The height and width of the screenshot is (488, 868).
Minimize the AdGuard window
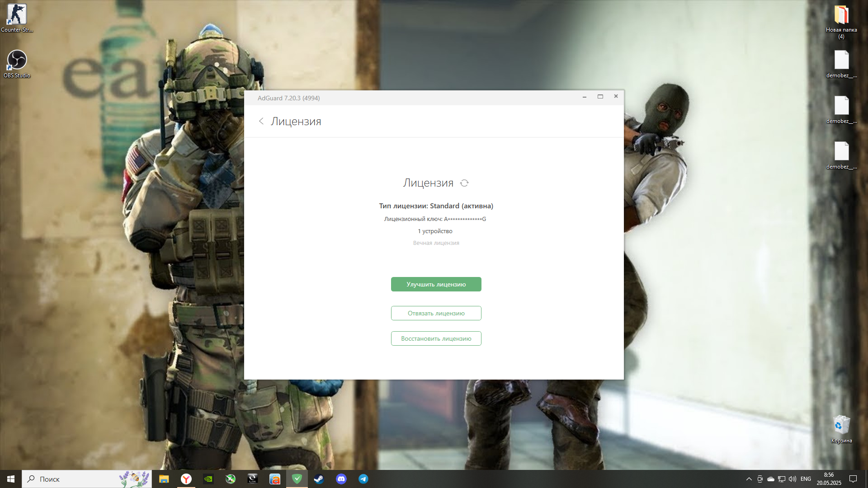click(585, 97)
